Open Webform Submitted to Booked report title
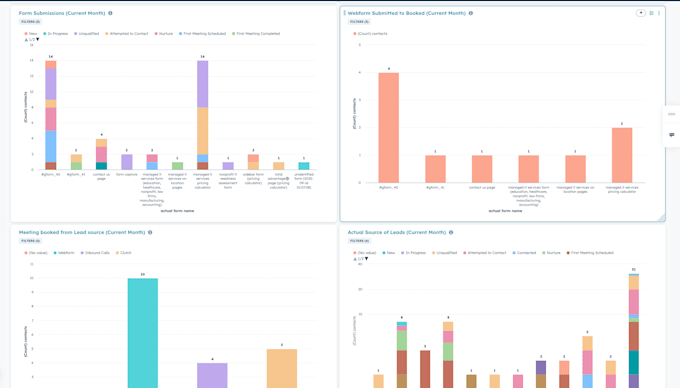680x388 pixels. pos(406,13)
